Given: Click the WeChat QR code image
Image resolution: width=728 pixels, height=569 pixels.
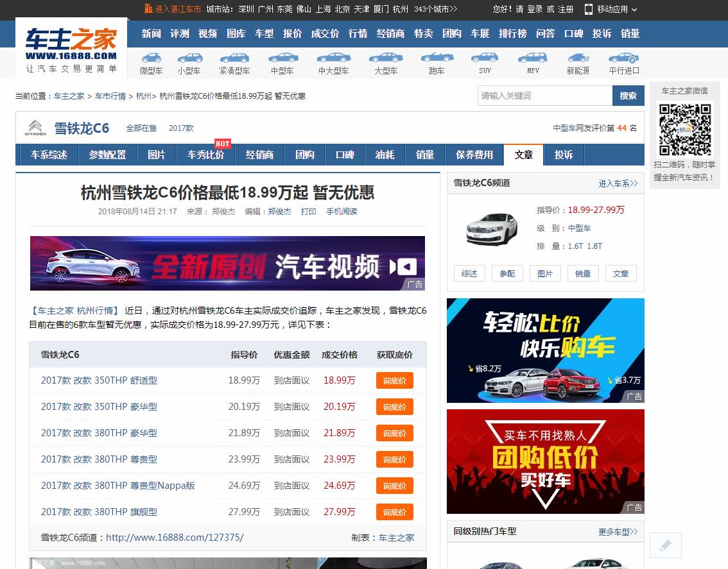Looking at the screenshot, I should click(685, 130).
